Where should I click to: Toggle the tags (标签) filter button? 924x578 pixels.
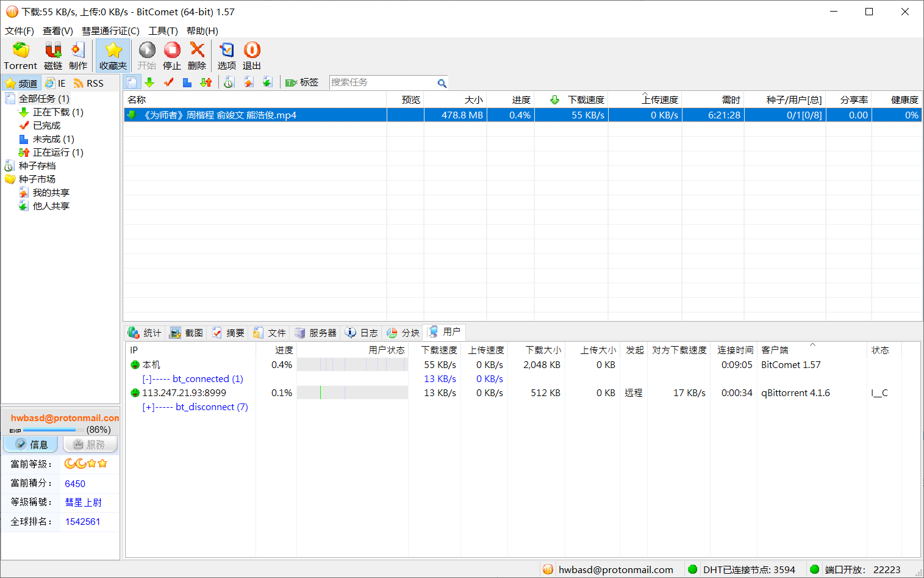click(302, 82)
